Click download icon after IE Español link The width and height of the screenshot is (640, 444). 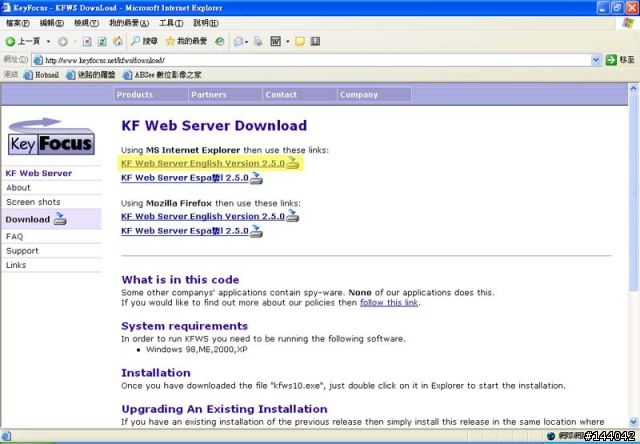click(256, 178)
